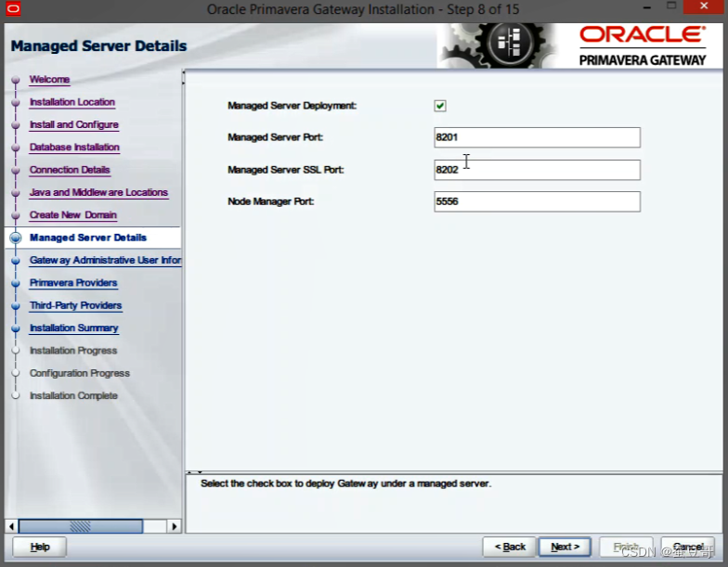Click the 'Managed Server Deployment:' label

[x=292, y=106]
